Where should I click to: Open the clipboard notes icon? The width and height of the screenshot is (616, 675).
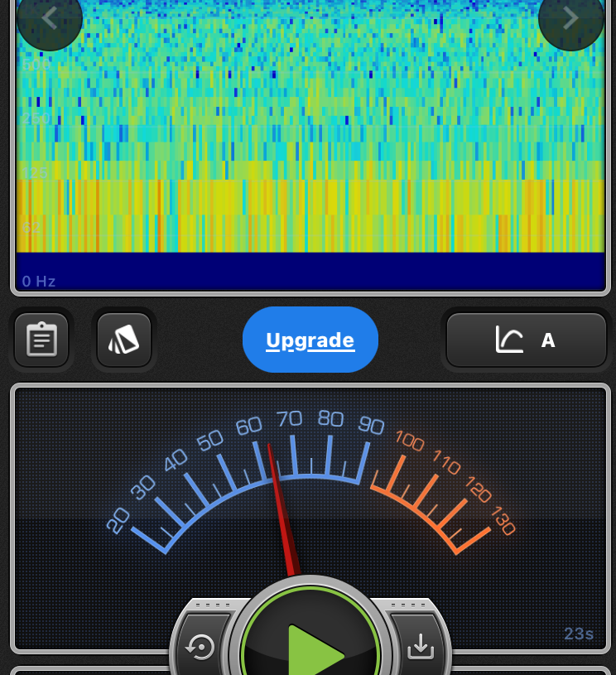tap(41, 340)
